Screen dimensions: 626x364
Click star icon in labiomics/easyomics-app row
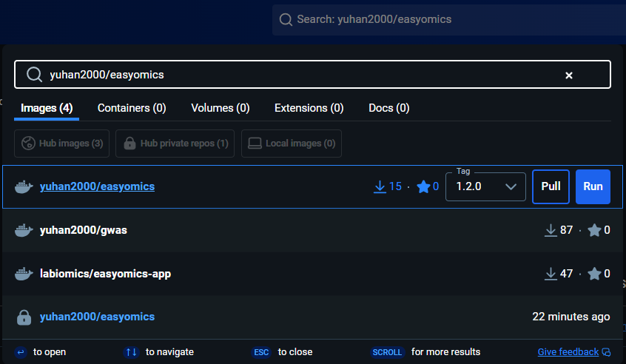[594, 274]
